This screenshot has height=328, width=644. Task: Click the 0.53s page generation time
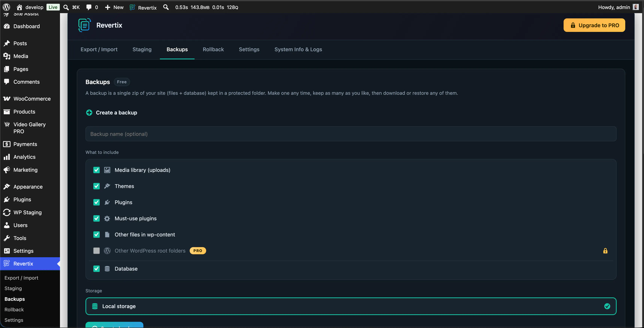pos(181,7)
